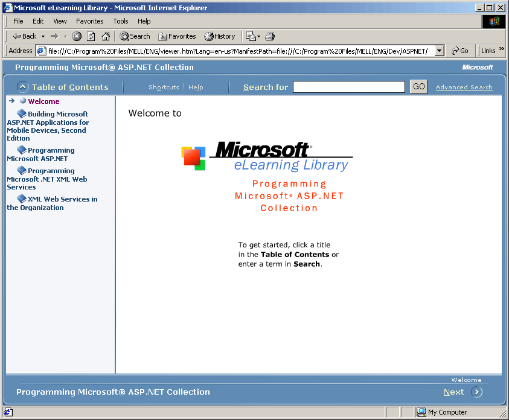
Task: Click the "Welcome to" heading text
Action: pyautogui.click(x=155, y=113)
